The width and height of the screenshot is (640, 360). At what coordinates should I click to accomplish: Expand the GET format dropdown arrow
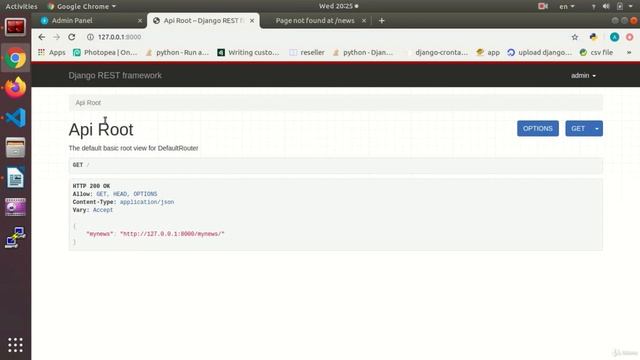[x=597, y=129]
